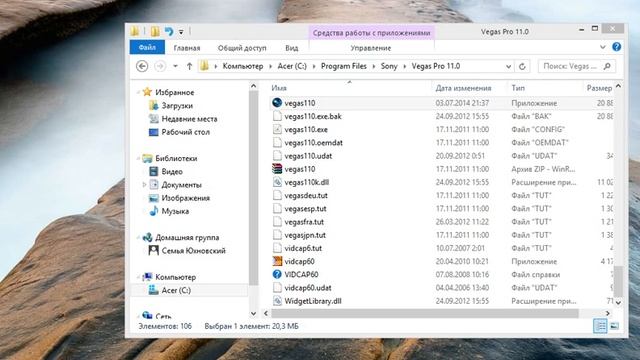Viewport: 640px width, 360px height.
Task: Select the vegas110.exe.bak file
Action: [313, 116]
